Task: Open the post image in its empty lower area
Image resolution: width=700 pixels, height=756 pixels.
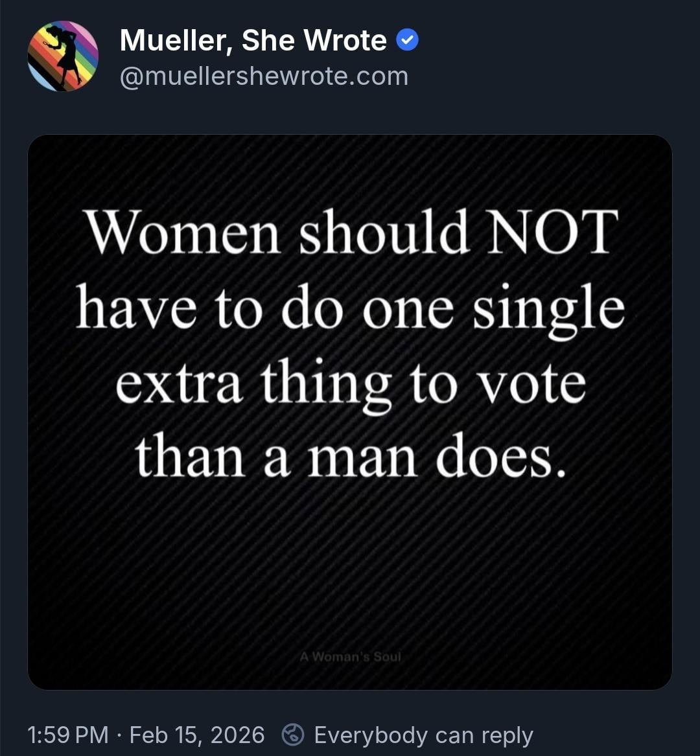Action: tap(350, 570)
